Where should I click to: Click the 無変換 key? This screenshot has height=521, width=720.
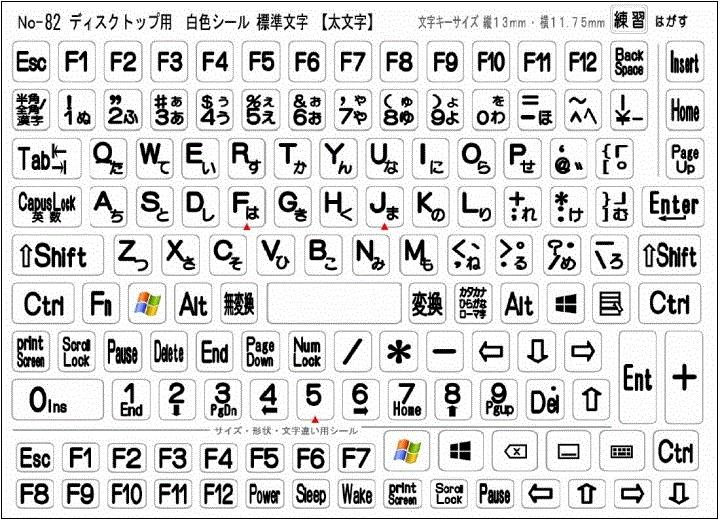point(239,303)
